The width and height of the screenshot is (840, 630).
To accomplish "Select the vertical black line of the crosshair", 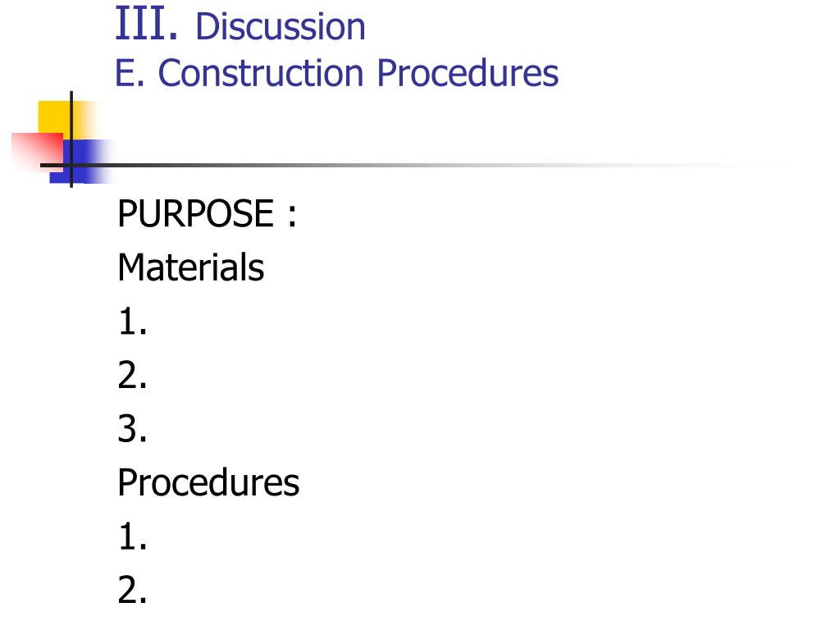I will click(71, 139).
